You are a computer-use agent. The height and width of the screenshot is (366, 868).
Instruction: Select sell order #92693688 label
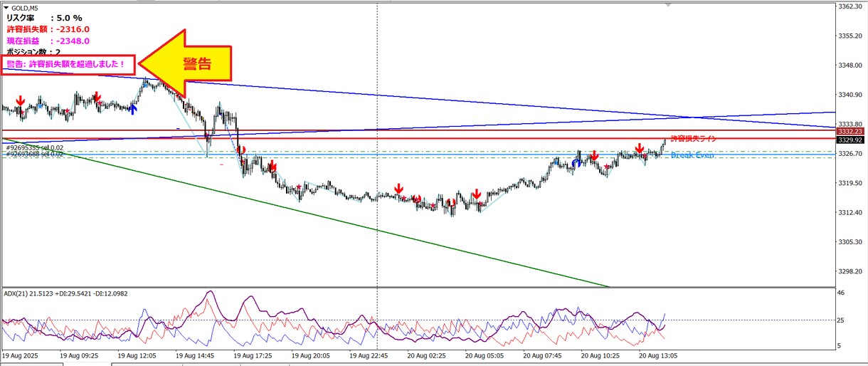34,154
